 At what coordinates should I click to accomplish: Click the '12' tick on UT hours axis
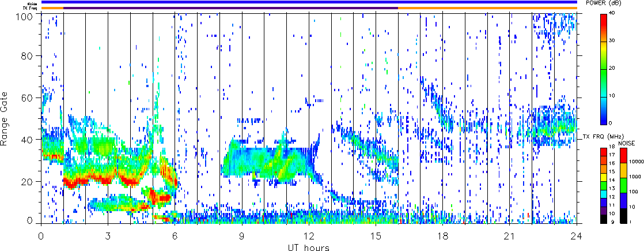pyautogui.click(x=309, y=236)
